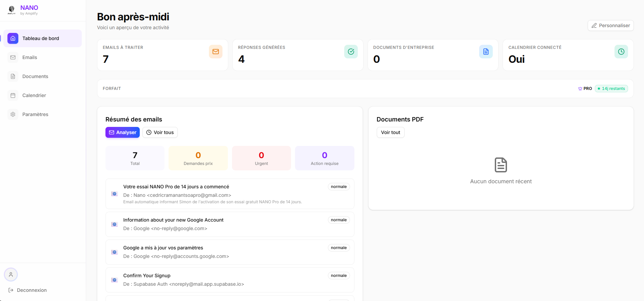Click the NANO logo icon
The height and width of the screenshot is (301, 644).
12,10
